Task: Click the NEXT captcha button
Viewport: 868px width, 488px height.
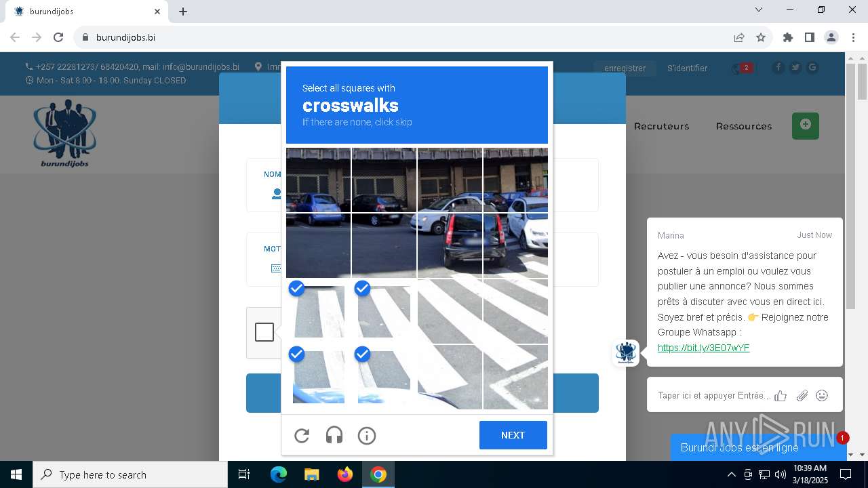Action: 513,435
